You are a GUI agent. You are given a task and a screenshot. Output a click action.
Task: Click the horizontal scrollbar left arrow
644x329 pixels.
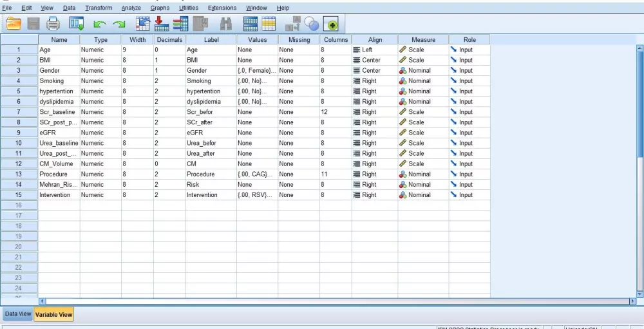pos(42,301)
